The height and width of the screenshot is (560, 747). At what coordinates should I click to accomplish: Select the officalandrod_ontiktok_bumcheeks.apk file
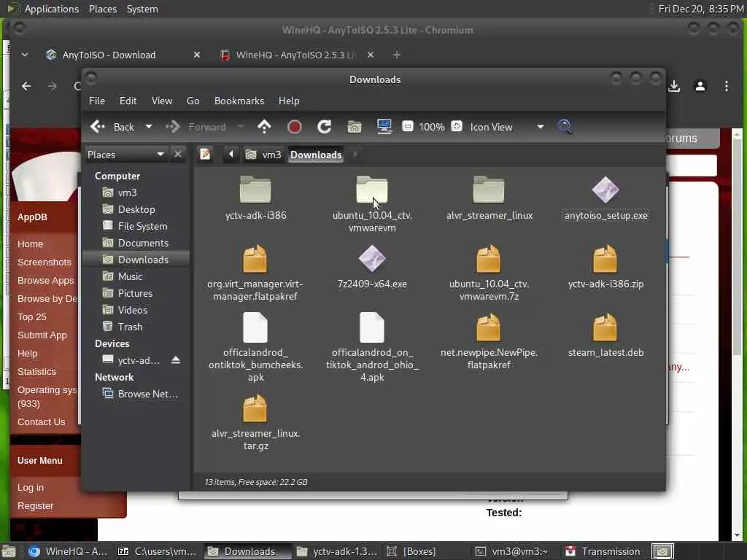click(x=255, y=348)
